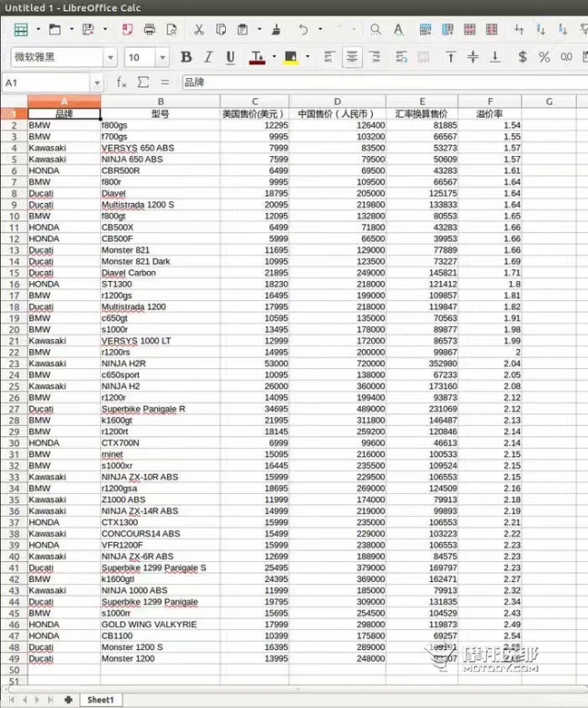588x708 pixels.
Task: Toggle Wrap Text
Action: (x=401, y=57)
